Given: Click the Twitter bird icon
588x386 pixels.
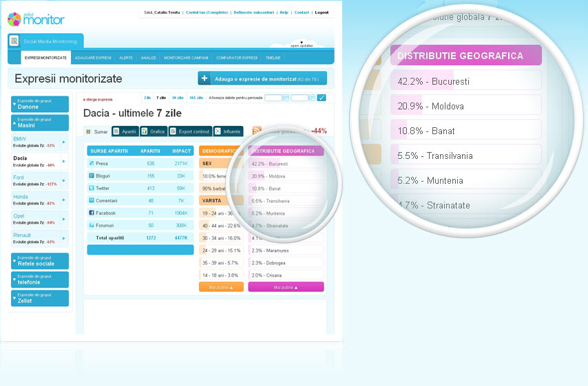Looking at the screenshot, I should tap(91, 188).
